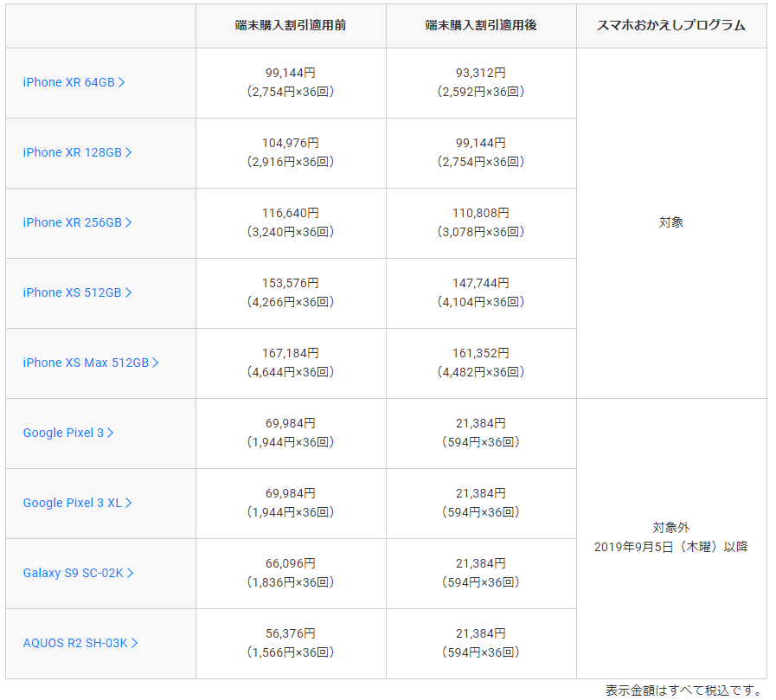Select 21,384円 in the AQUOS R2 row

click(481, 633)
